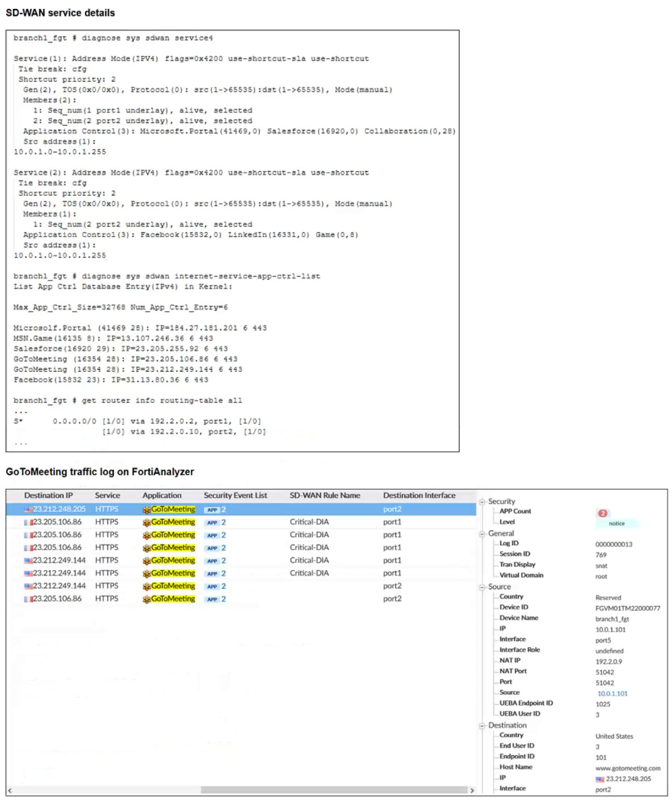Select the 23.212.249.144 row with port2 interface
The height and width of the screenshot is (800, 672).
coord(241,586)
